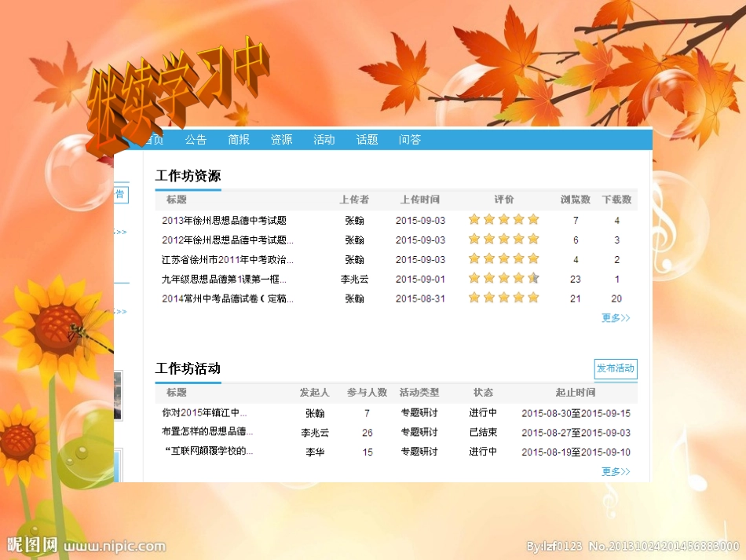
Task: Select the 话题 navigation item
Action: click(x=367, y=139)
